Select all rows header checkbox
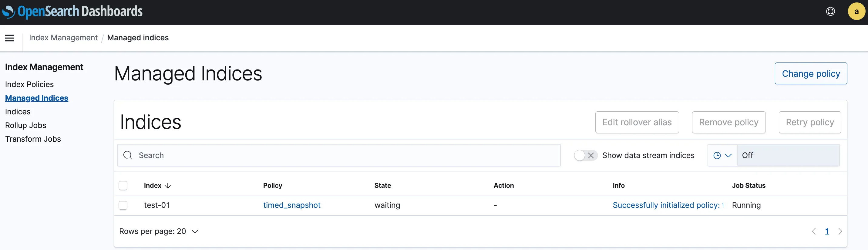The height and width of the screenshot is (250, 868). coord(123,186)
